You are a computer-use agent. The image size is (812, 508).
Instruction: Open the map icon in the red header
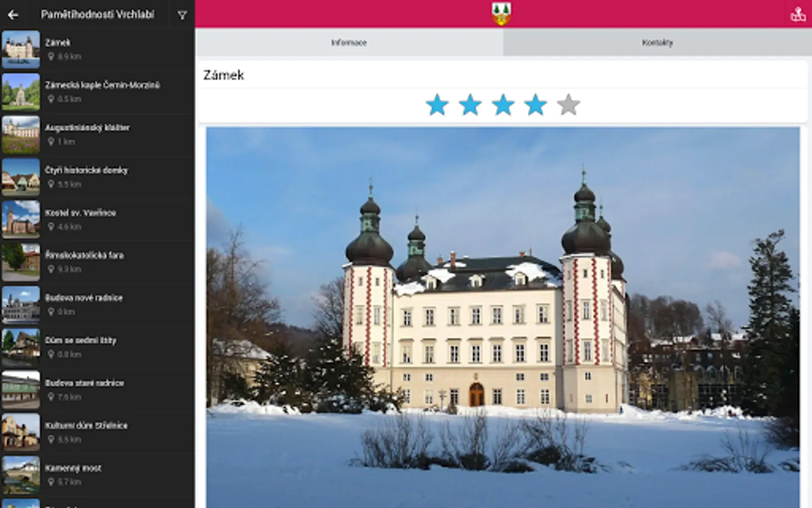point(798,14)
